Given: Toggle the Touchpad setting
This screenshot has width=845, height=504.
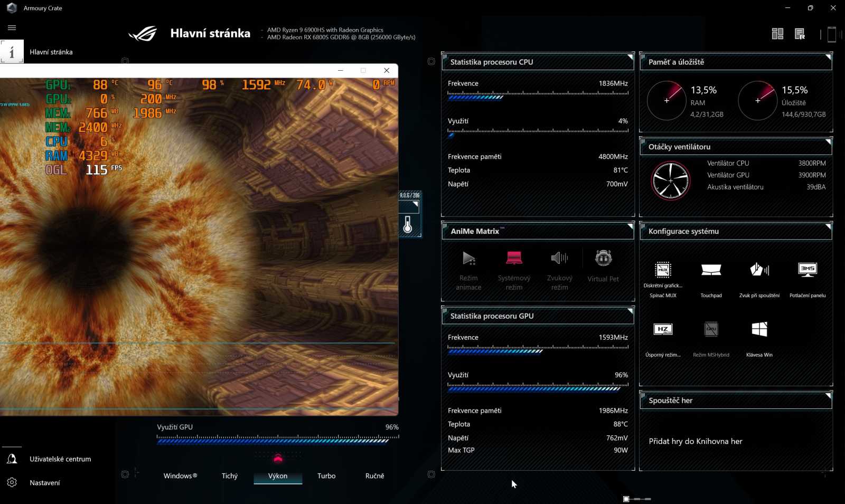Looking at the screenshot, I should click(711, 279).
